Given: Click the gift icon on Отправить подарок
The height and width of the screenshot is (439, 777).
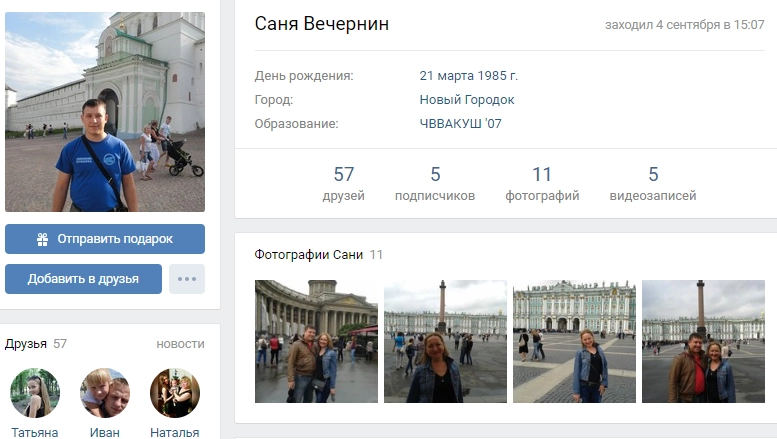Looking at the screenshot, I should [43, 239].
